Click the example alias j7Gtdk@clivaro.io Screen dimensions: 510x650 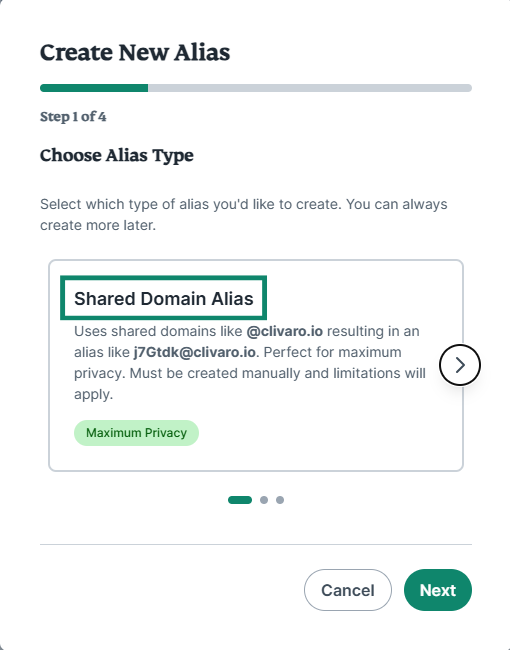(x=194, y=352)
